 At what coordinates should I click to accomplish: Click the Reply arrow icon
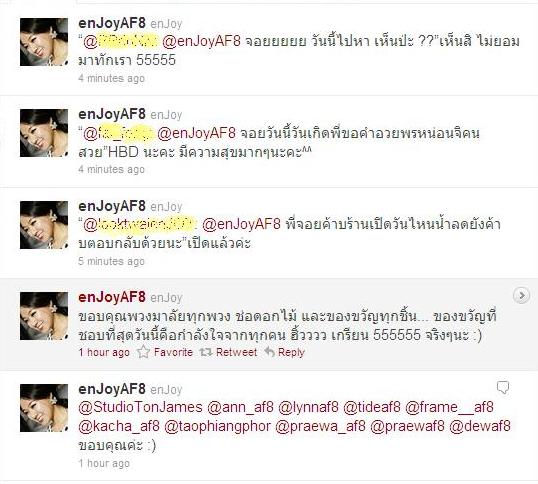click(x=270, y=352)
